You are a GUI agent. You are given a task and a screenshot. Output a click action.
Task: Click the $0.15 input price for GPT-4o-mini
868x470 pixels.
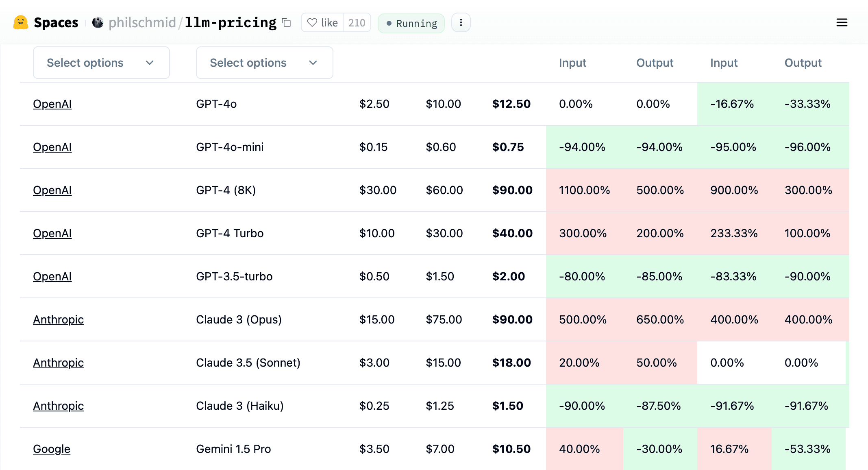[x=373, y=147]
